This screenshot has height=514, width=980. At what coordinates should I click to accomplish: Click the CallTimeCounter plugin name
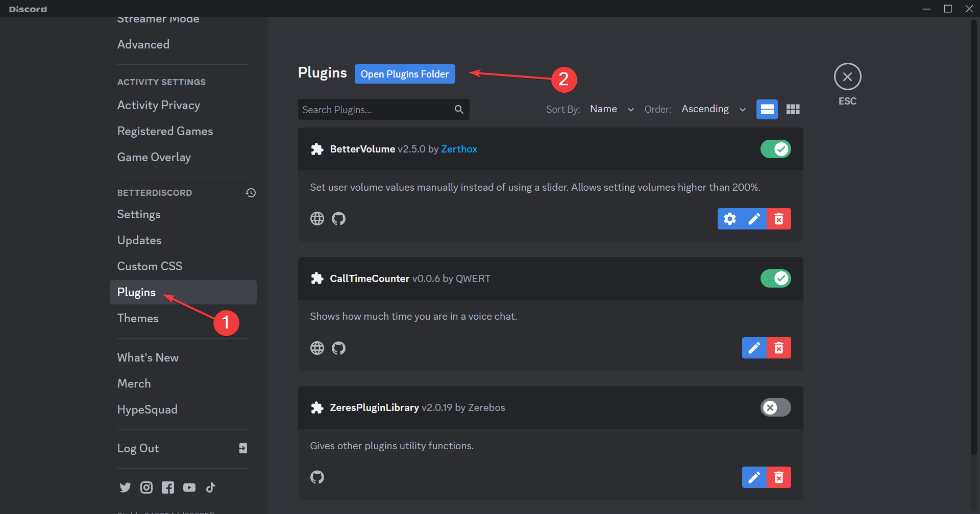(x=370, y=278)
